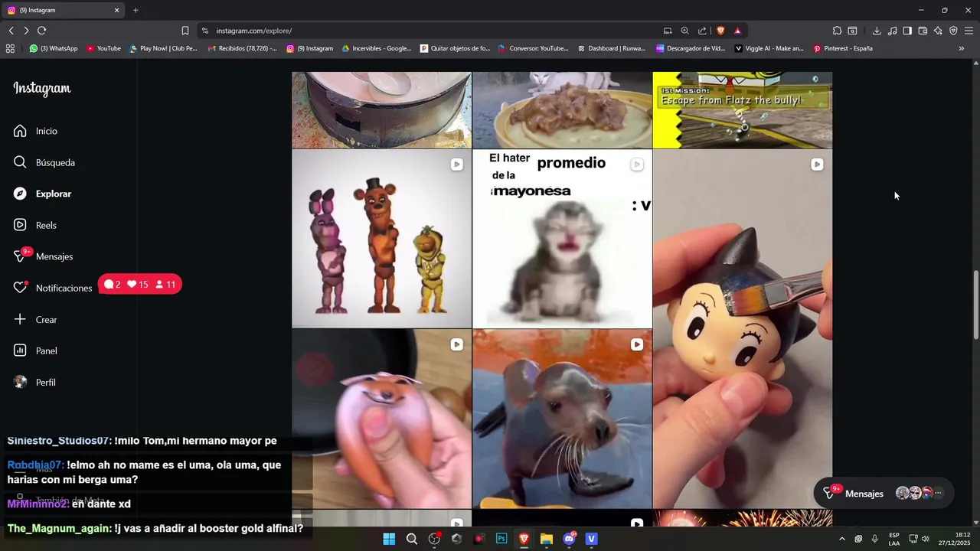Open Notificaciones with the heart icon
This screenshot has width=980, height=551.
(x=53, y=288)
